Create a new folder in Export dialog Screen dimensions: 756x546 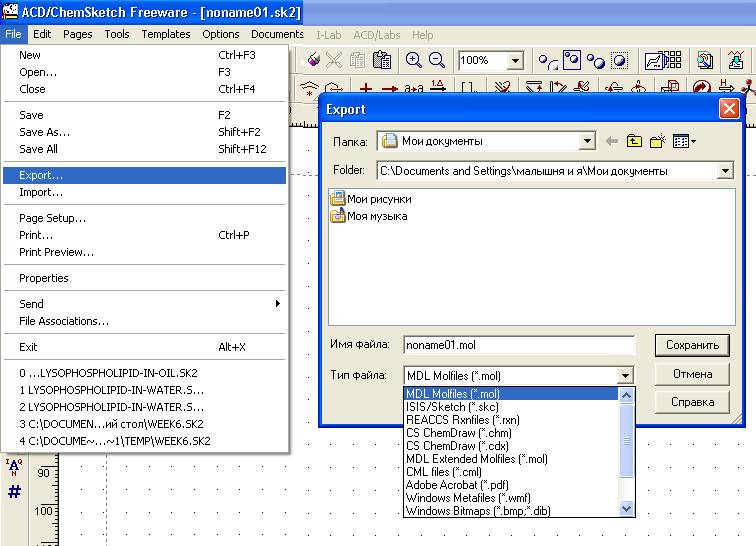[658, 141]
